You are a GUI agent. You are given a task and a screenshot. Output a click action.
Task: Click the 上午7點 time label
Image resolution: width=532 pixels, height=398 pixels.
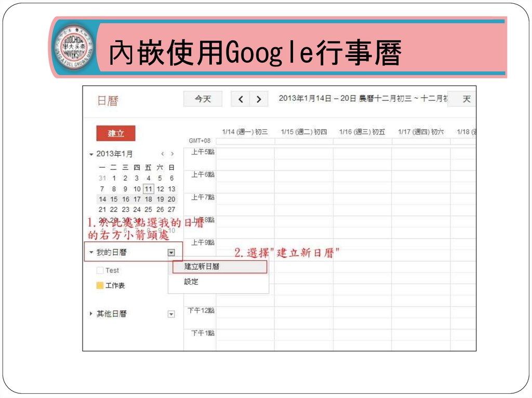coord(203,197)
